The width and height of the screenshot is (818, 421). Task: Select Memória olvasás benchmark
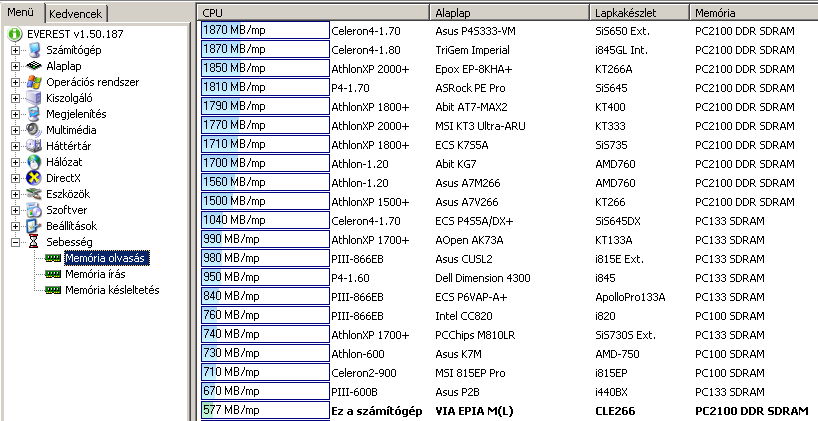[x=106, y=258]
